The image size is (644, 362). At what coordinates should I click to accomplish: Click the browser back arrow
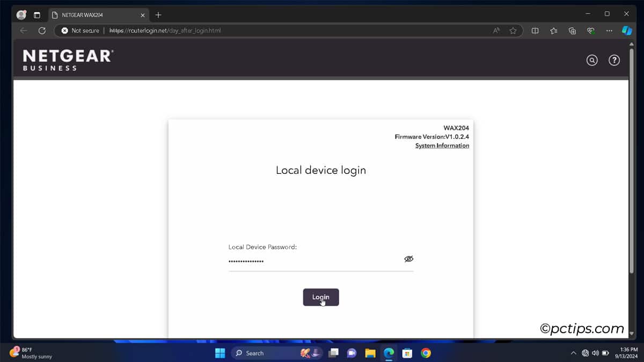[23, 31]
